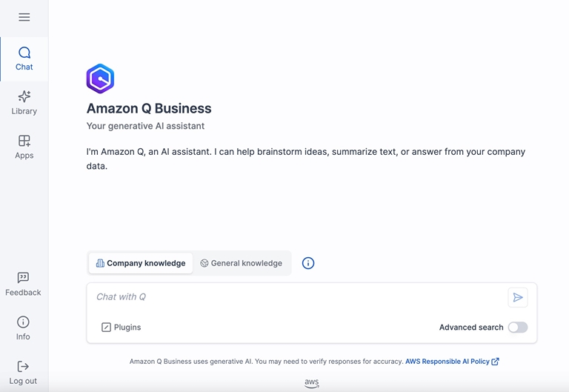Open the Library sparkle icon
Image resolution: width=569 pixels, height=392 pixels.
24,97
